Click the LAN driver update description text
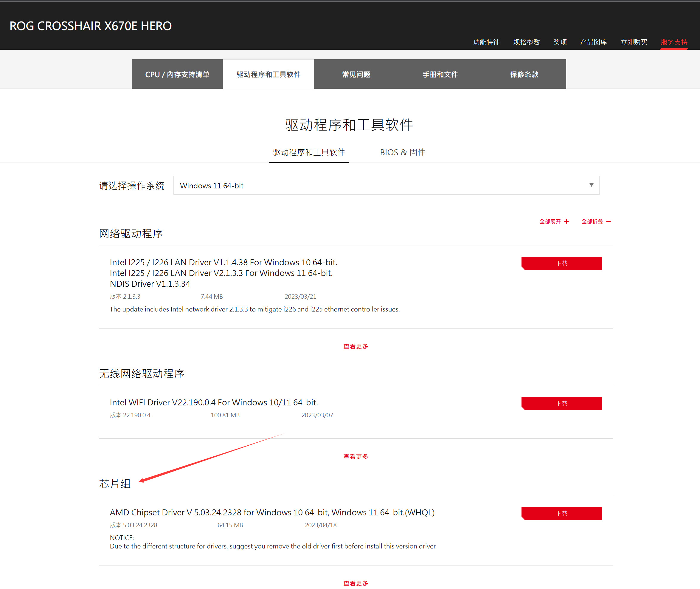This screenshot has width=700, height=589. click(x=255, y=309)
